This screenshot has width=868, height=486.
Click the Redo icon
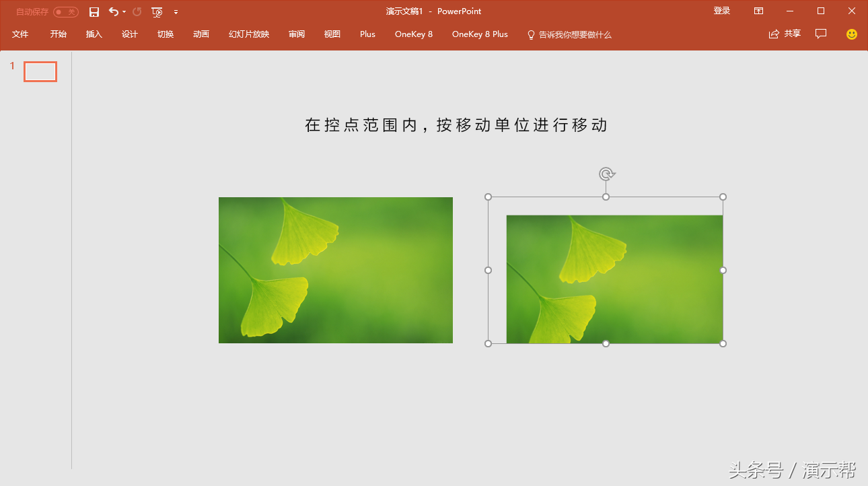(137, 11)
